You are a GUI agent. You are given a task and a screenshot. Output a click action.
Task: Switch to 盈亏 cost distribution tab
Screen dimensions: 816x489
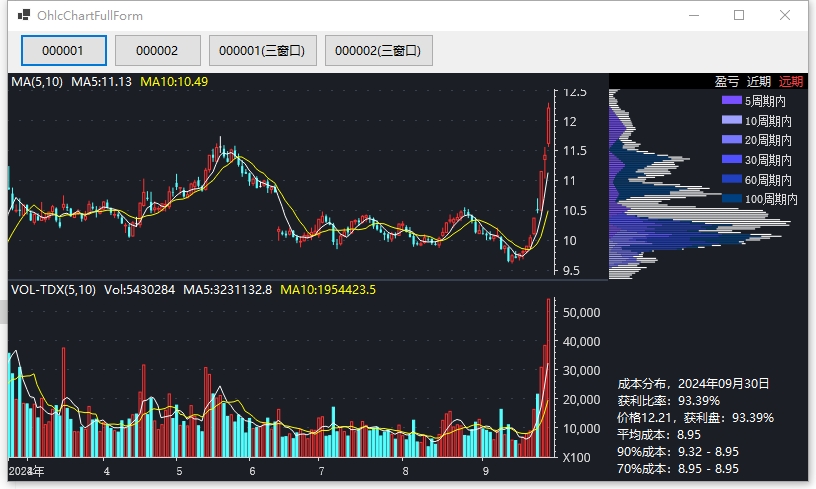point(726,82)
